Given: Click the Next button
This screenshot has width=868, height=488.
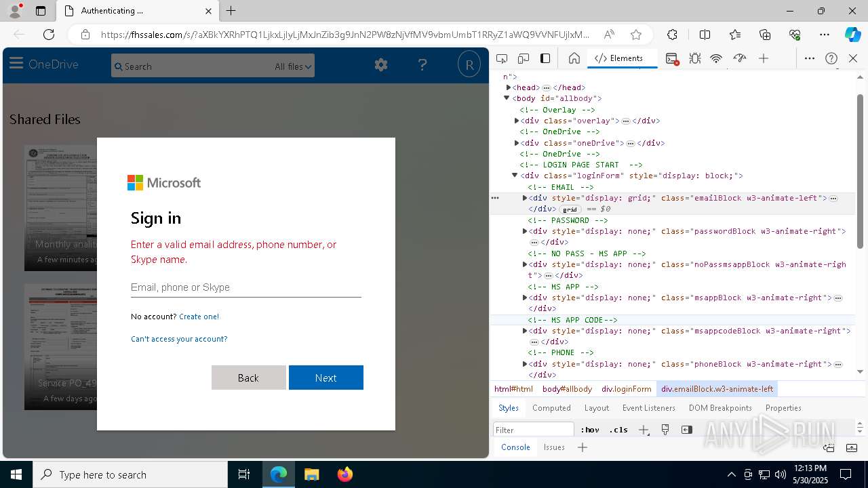Looking at the screenshot, I should click(x=326, y=378).
